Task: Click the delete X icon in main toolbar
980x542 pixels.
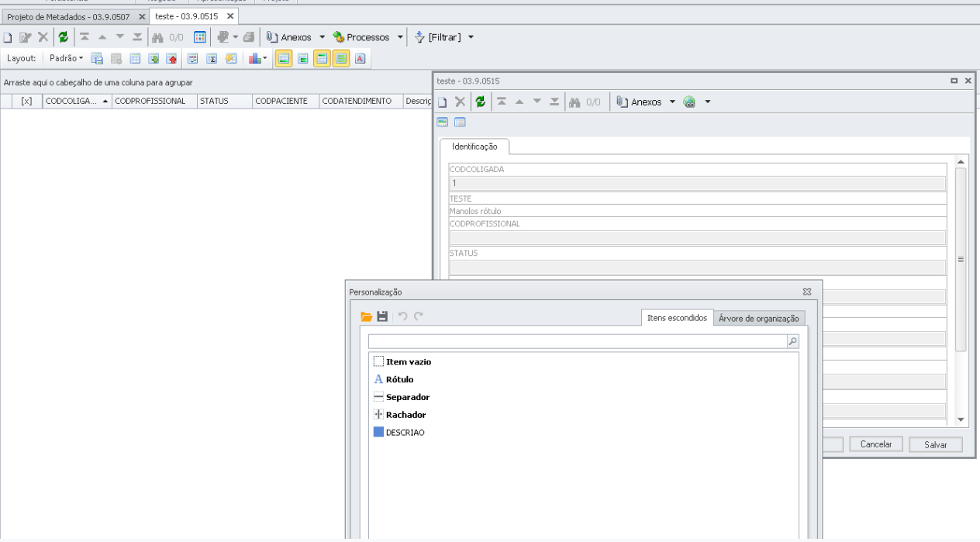Action: 43,37
